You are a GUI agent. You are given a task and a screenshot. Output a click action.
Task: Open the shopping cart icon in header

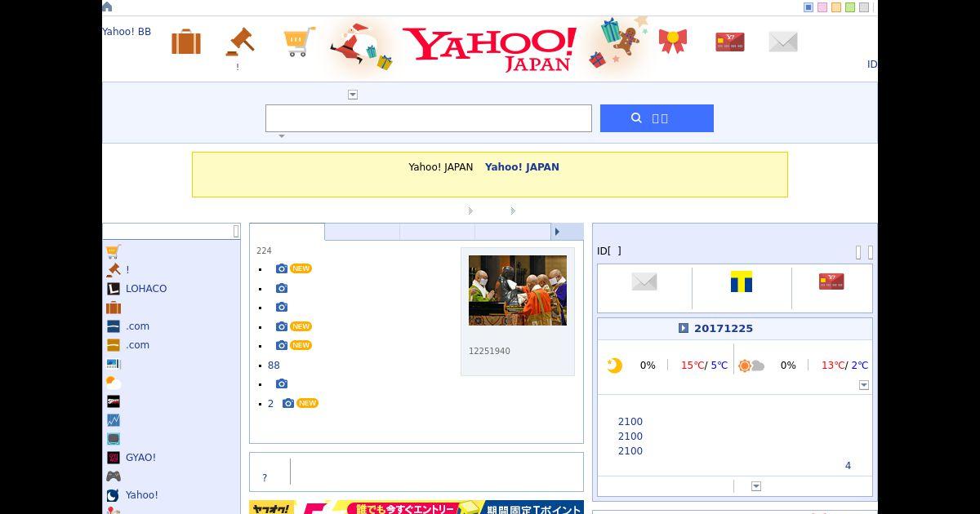point(299,42)
